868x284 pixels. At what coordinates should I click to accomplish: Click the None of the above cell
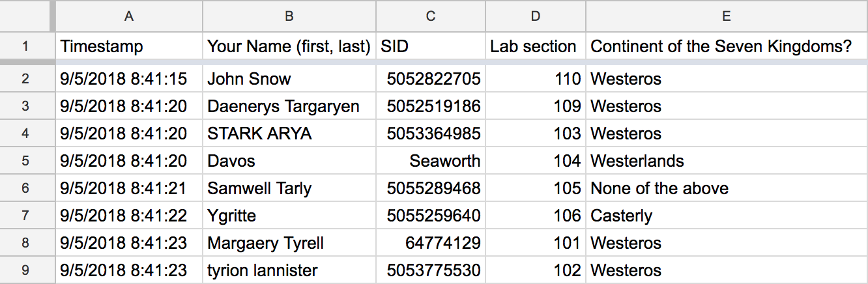pyautogui.click(x=727, y=188)
